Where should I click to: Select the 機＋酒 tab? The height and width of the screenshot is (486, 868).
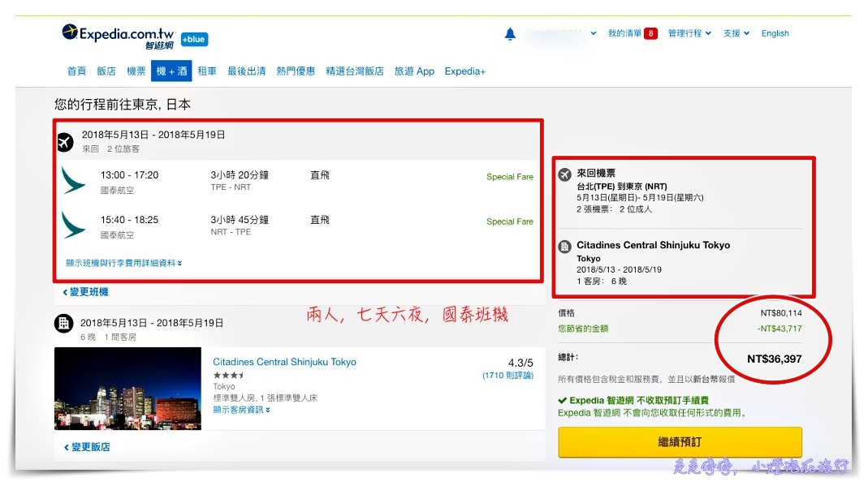[x=171, y=71]
